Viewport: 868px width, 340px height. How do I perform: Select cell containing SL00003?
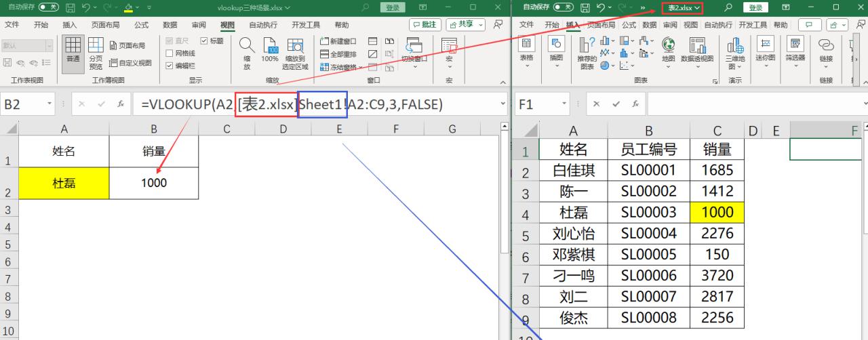click(648, 212)
